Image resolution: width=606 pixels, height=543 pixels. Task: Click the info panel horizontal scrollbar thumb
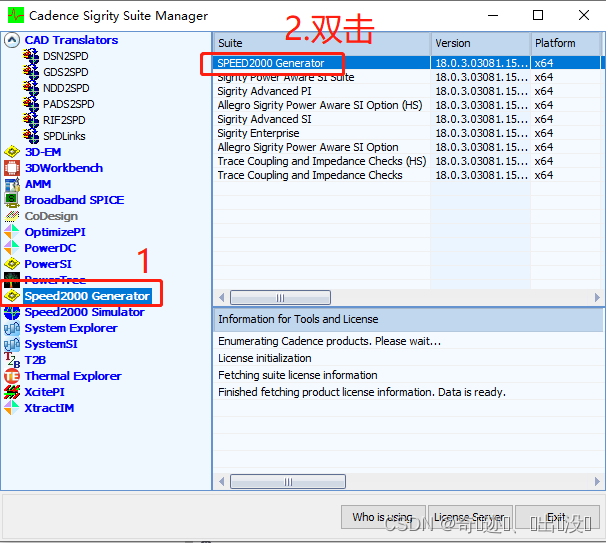point(288,482)
